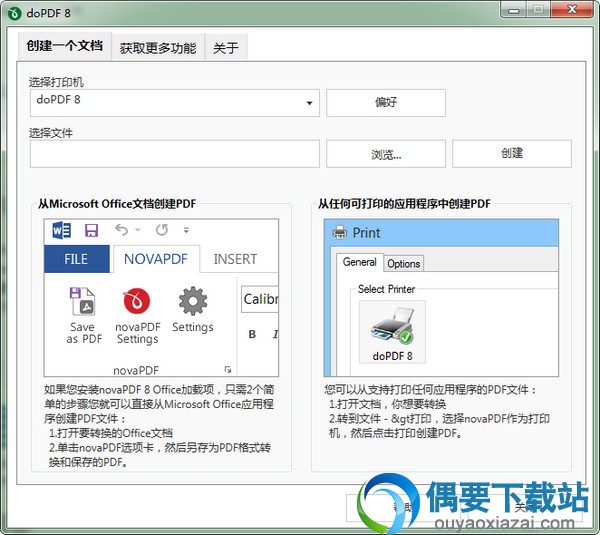Open the quick access customize arrow
This screenshot has height=535, width=600.
point(186,230)
